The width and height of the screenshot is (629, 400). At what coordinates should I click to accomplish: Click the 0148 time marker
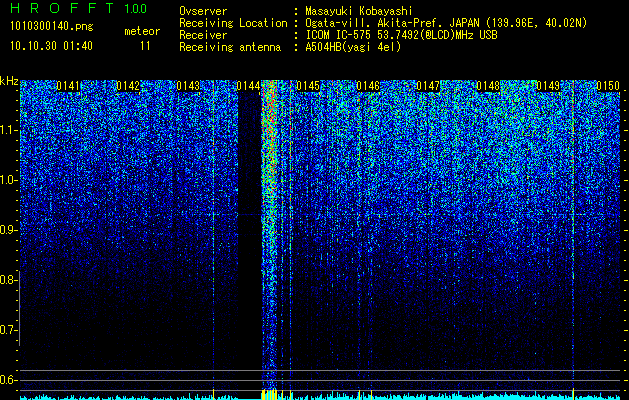488,86
